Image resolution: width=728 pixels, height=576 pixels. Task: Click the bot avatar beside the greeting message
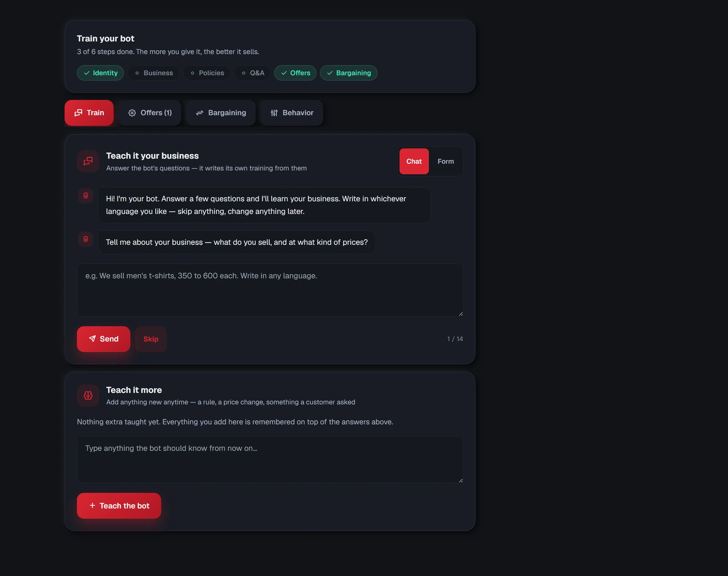click(x=86, y=196)
